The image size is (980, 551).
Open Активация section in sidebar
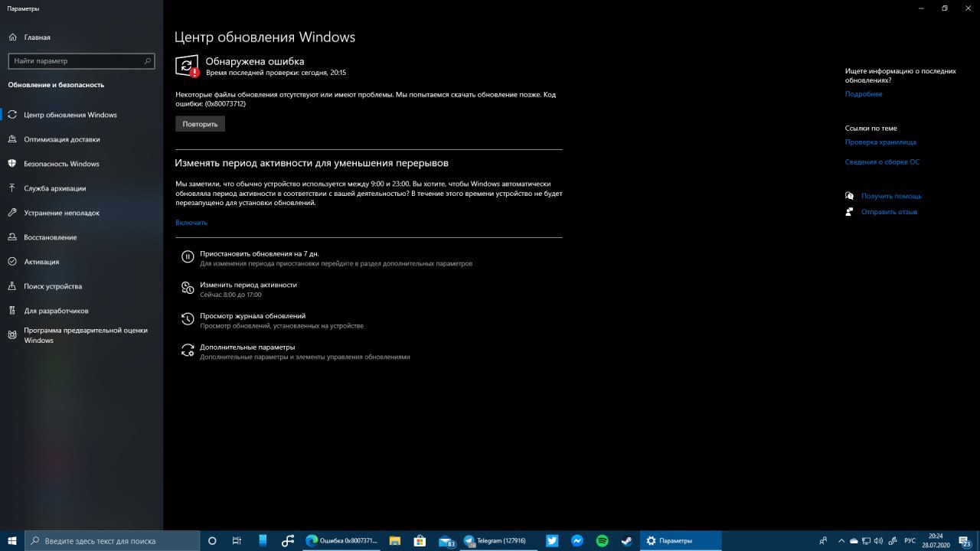tap(41, 262)
